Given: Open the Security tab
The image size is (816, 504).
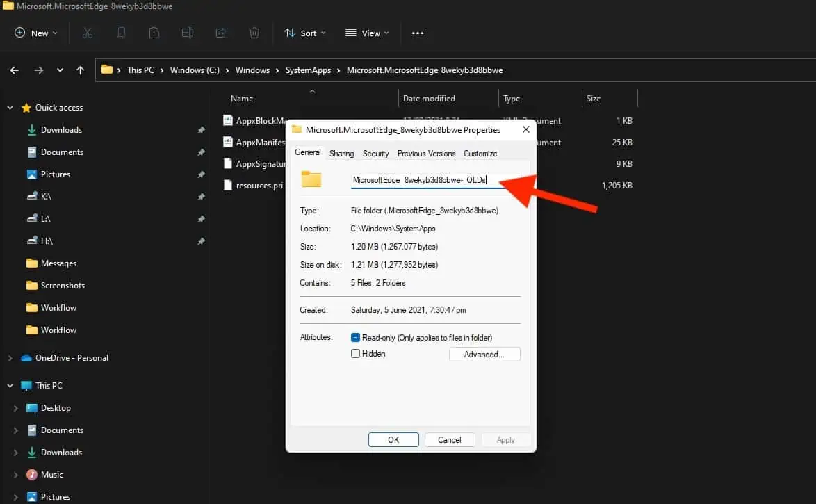Looking at the screenshot, I should pyautogui.click(x=376, y=154).
